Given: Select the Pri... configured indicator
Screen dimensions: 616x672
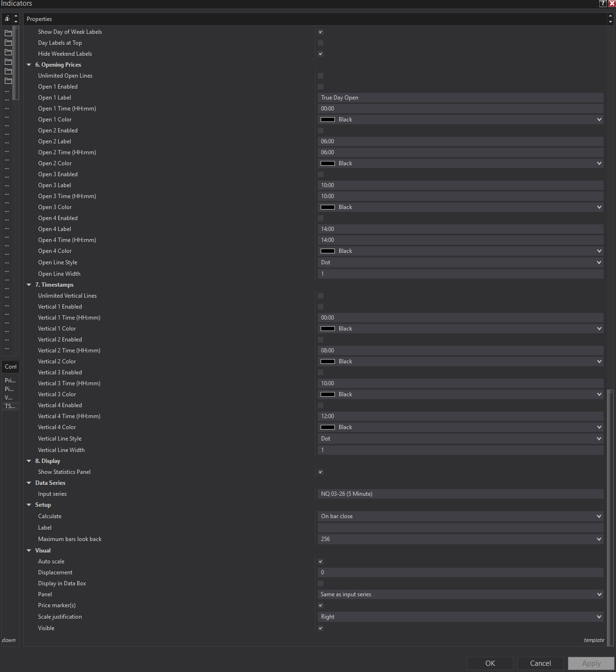Looking at the screenshot, I should (x=10, y=381).
